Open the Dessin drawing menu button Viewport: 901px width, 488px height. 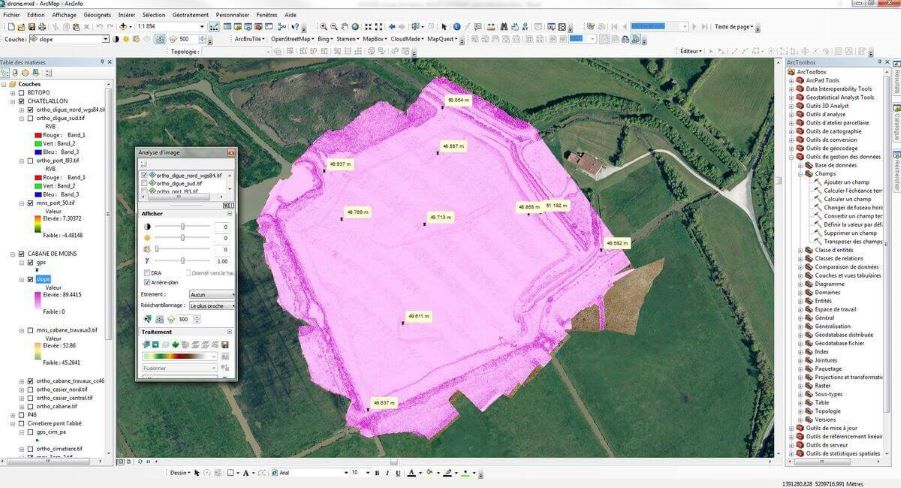point(180,472)
